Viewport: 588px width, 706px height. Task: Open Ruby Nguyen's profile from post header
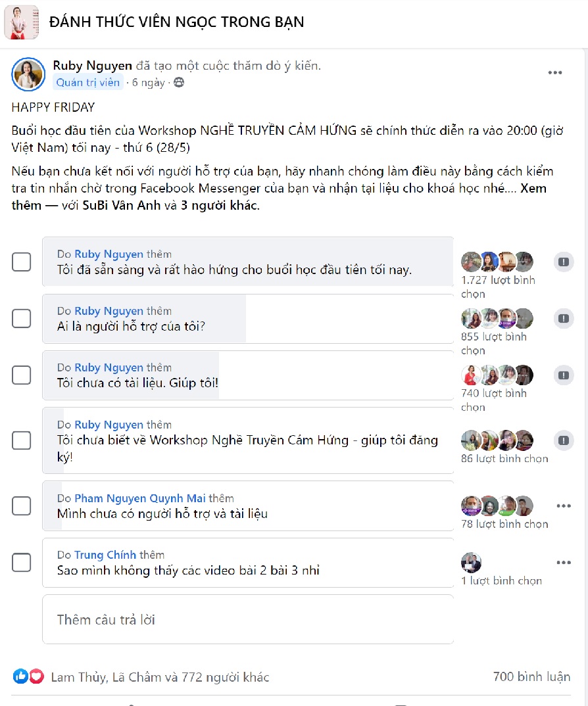[x=91, y=66]
